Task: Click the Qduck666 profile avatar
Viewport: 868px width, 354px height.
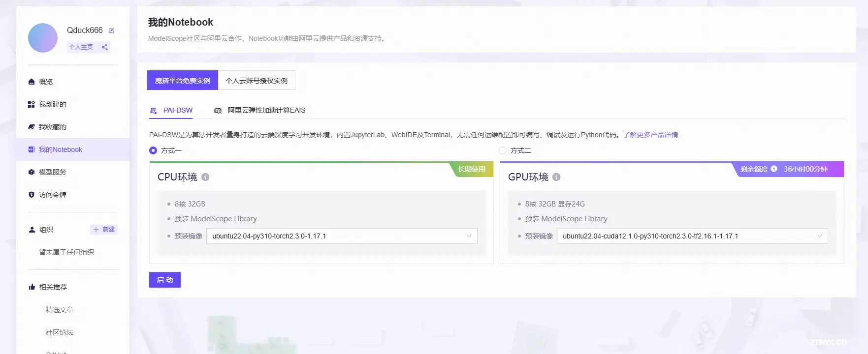Action: [x=43, y=38]
